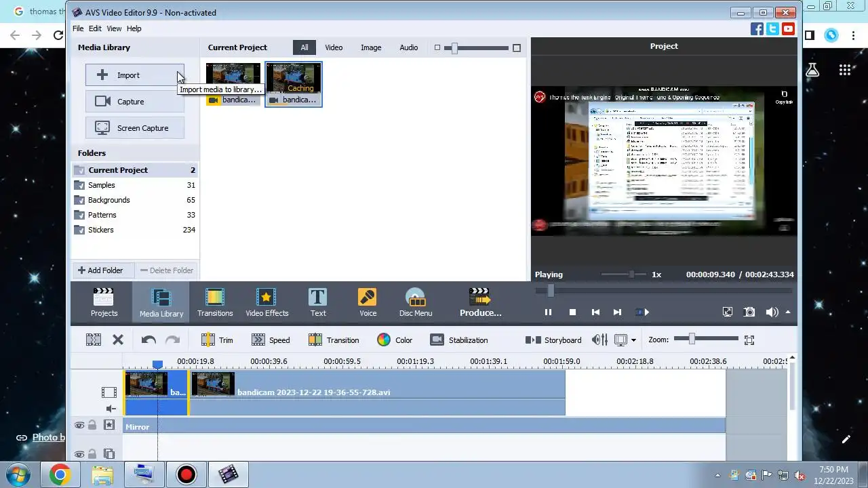This screenshot has height=488, width=868.
Task: Stop the preview playback
Action: [x=572, y=312]
